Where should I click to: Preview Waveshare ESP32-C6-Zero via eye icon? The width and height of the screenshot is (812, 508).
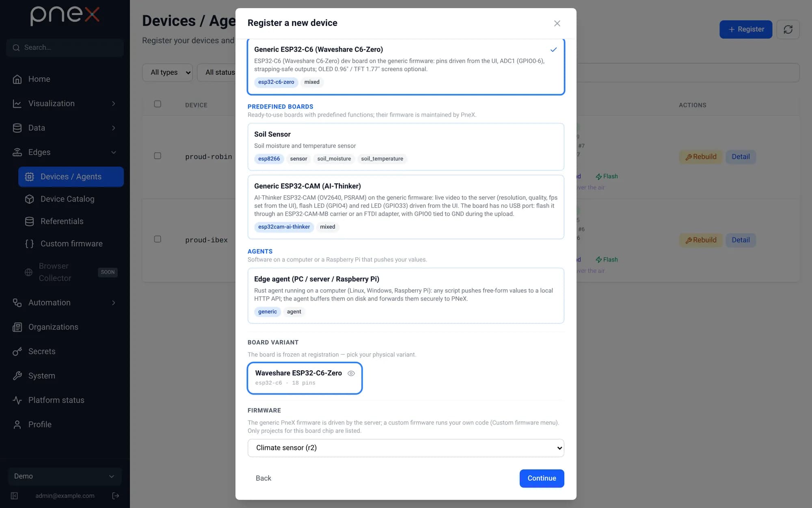coord(351,373)
